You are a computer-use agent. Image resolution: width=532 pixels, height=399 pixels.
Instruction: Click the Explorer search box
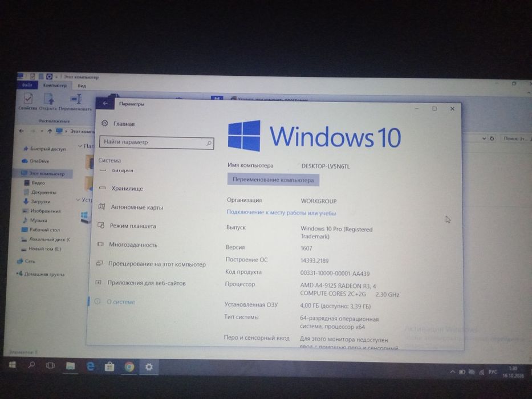[x=515, y=139]
